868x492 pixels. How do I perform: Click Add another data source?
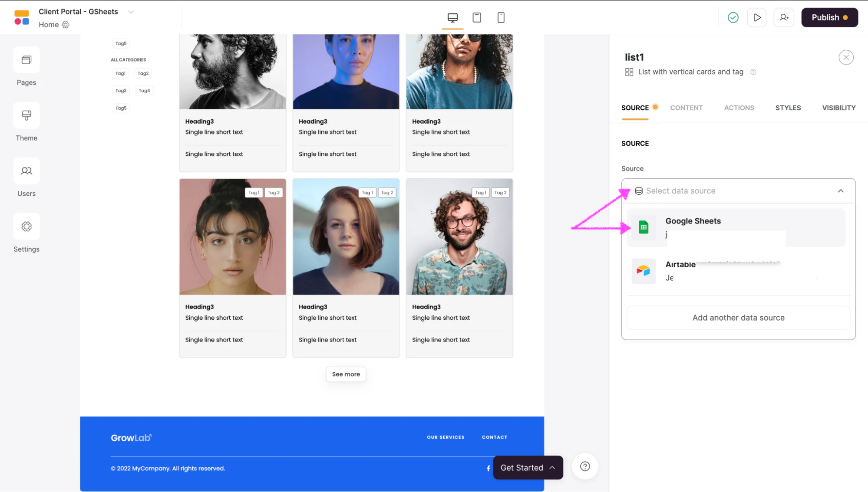tap(738, 318)
